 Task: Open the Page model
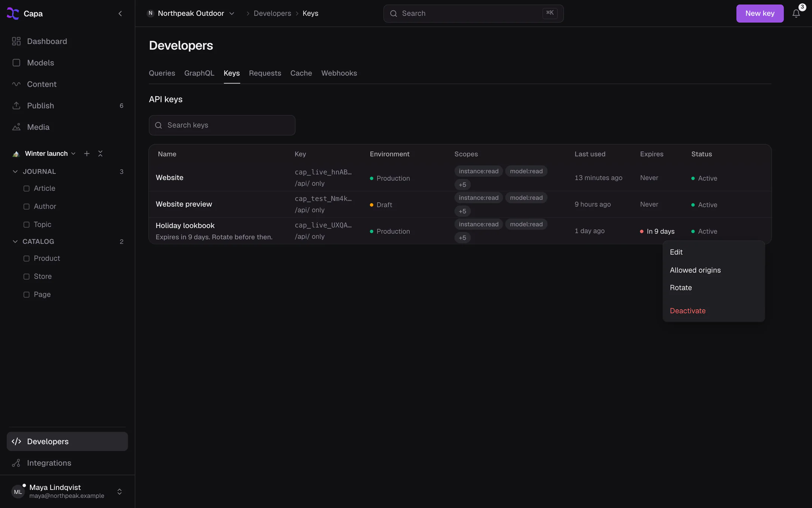coord(42,295)
